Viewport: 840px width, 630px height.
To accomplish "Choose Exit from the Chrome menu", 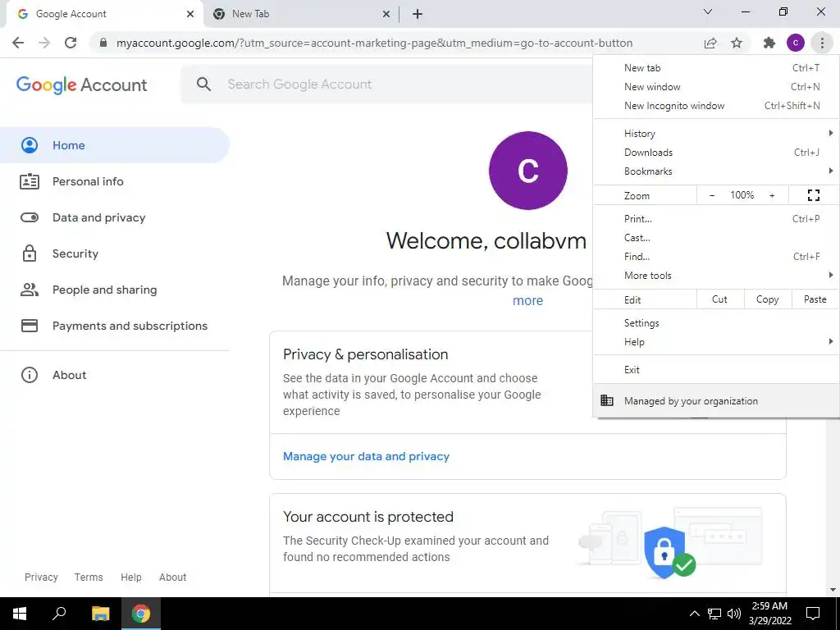I will (715, 370).
